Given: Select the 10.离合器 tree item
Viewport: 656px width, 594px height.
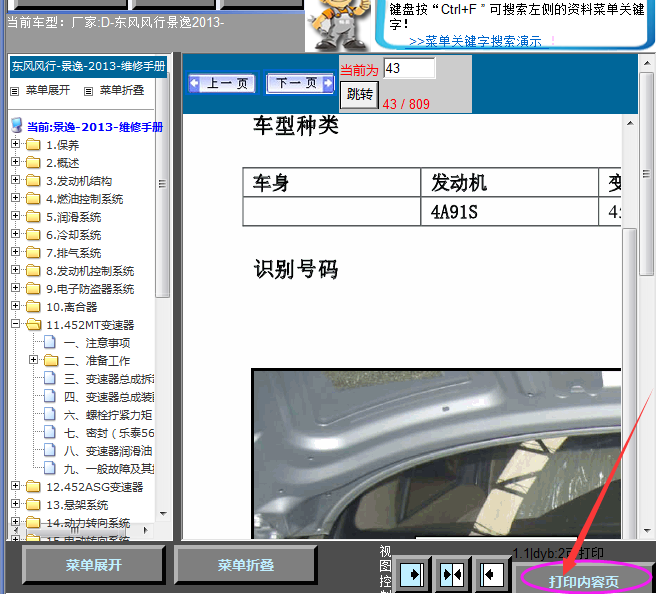Looking at the screenshot, I should point(72,307).
